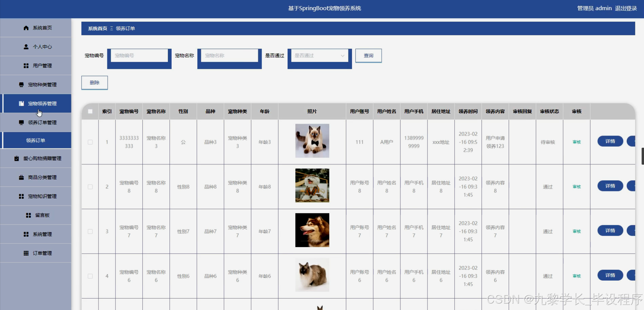Click the 宠物编号 column header
The image size is (644, 310).
click(x=129, y=111)
